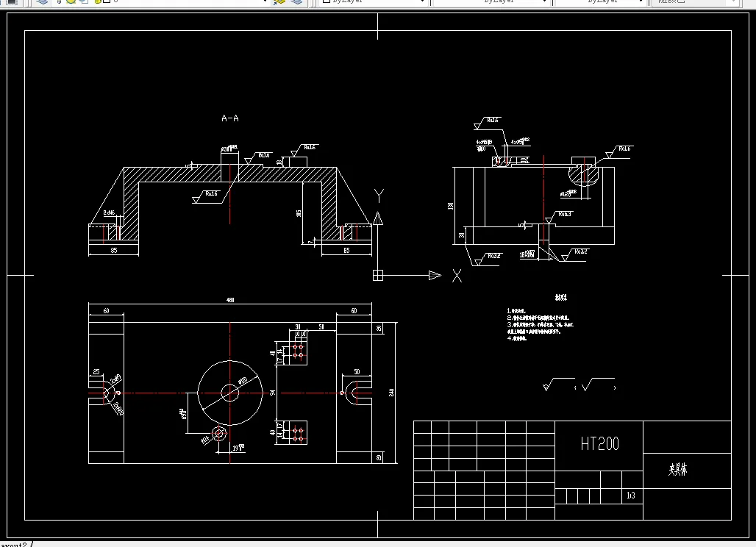Image resolution: width=756 pixels, height=547 pixels.
Task: Select the technical requirements heading text
Action: coord(560,297)
